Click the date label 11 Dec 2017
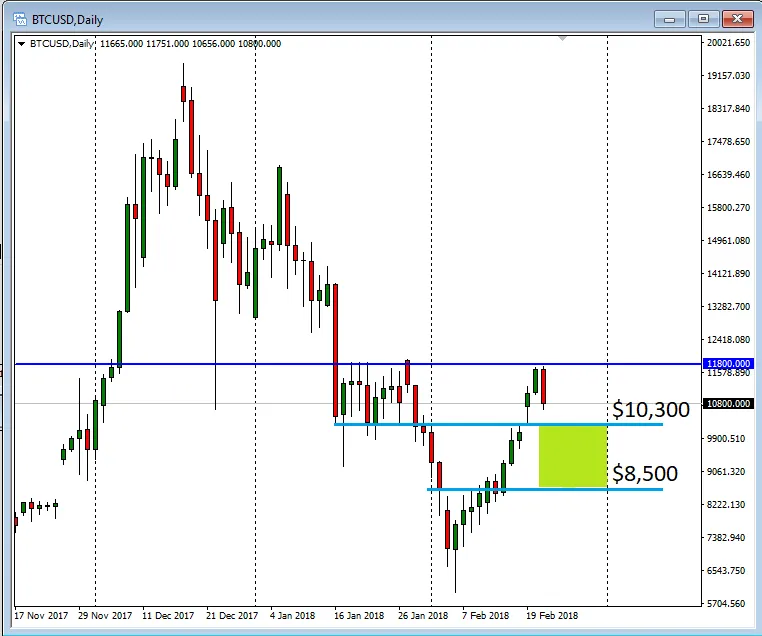This screenshot has width=762, height=636. coord(168,616)
